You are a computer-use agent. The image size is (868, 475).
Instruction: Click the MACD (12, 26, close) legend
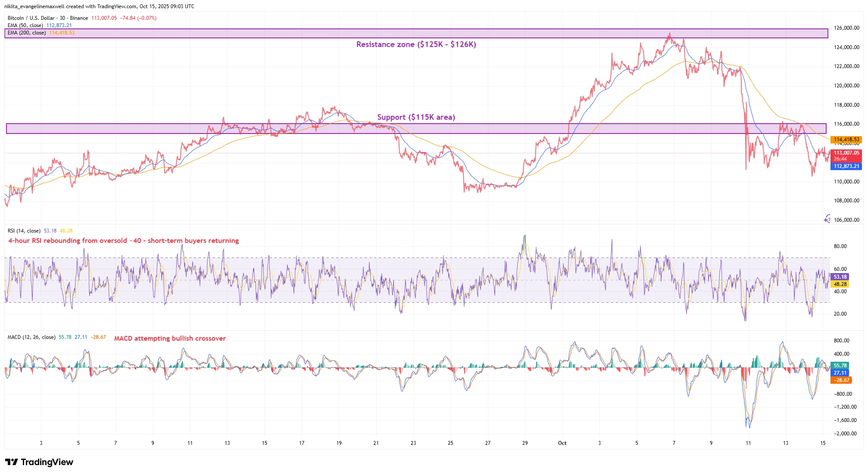coord(31,337)
